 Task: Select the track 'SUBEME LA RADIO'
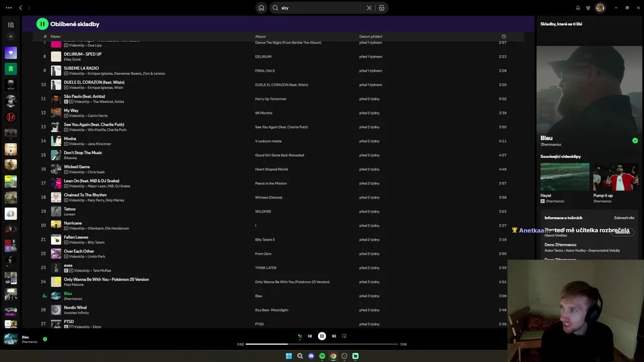[x=81, y=68]
